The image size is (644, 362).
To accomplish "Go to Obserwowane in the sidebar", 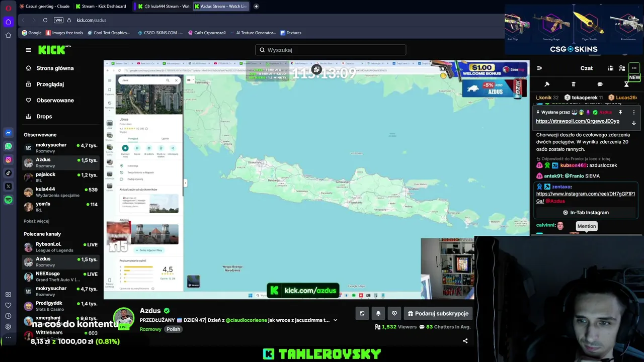I will tap(49, 100).
